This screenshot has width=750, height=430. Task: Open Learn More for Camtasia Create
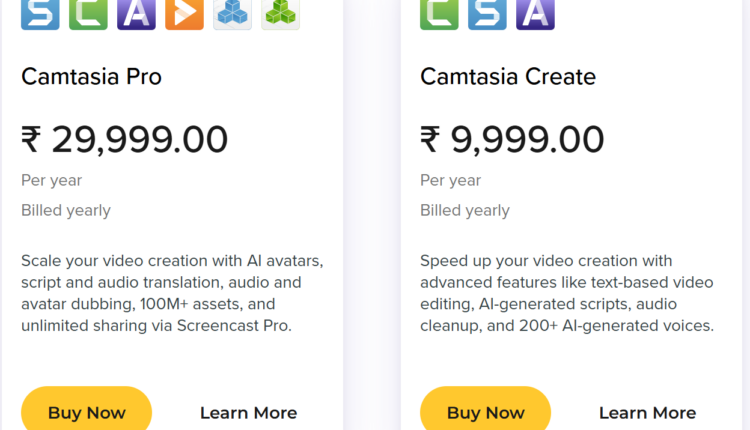tap(647, 413)
